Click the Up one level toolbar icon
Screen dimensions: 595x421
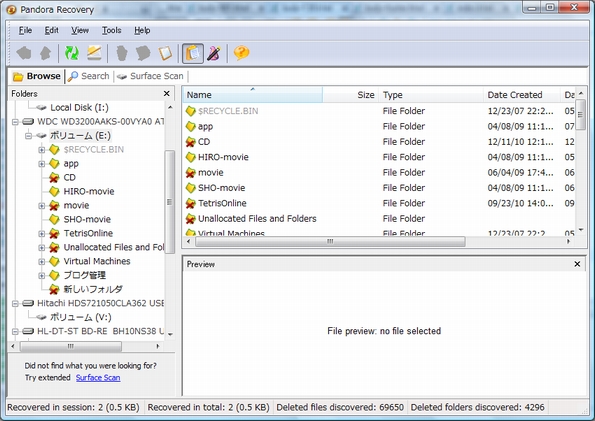pyautogui.click(x=46, y=53)
